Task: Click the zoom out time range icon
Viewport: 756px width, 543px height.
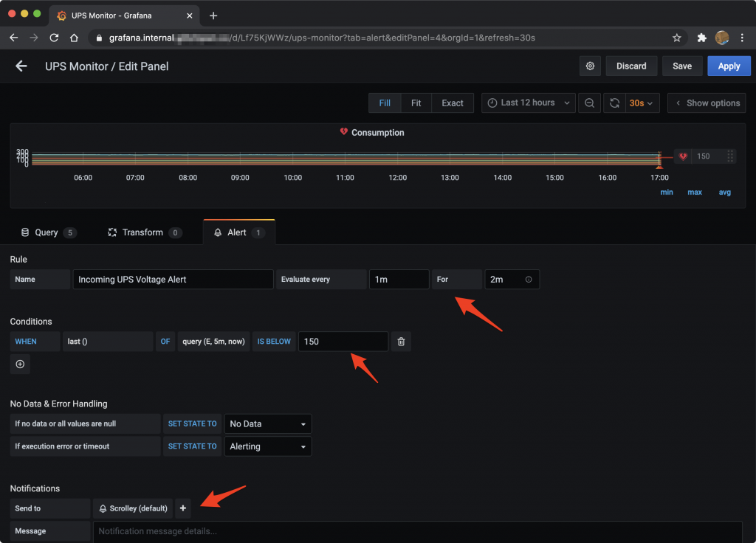Action: 589,103
